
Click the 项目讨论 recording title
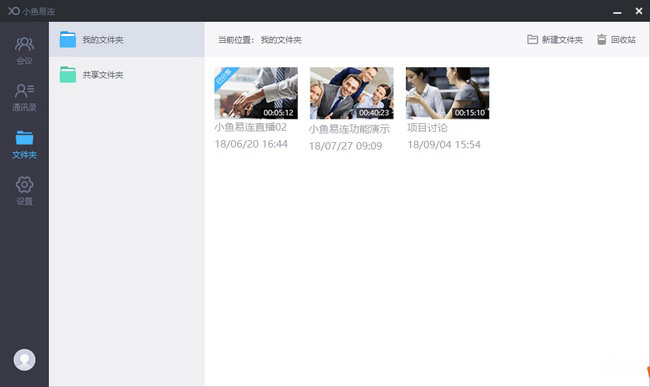427,128
